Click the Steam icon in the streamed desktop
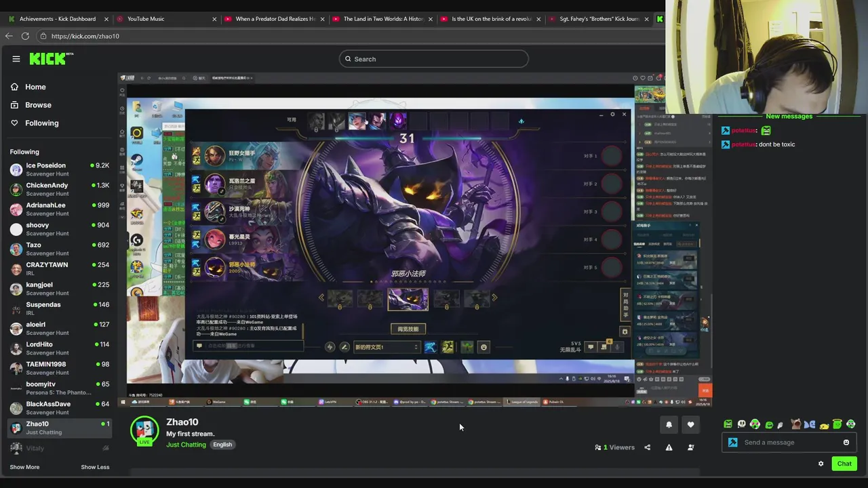This screenshot has width=868, height=488. click(x=137, y=160)
